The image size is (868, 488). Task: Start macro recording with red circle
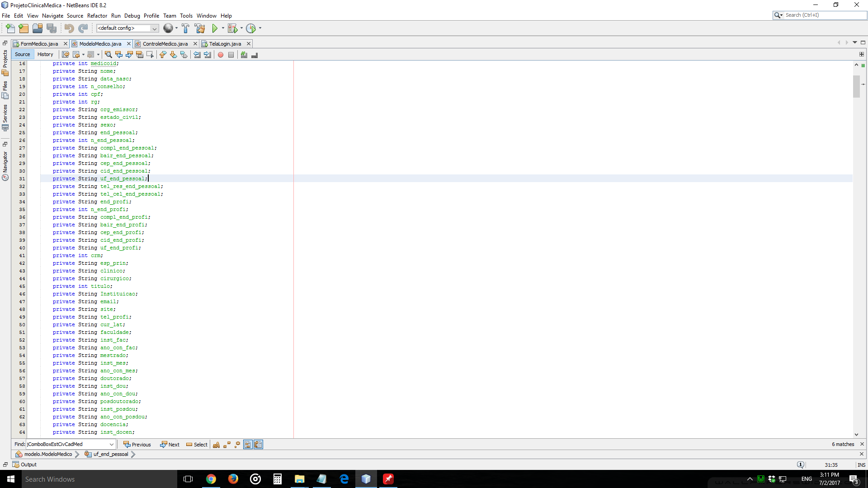(221, 55)
